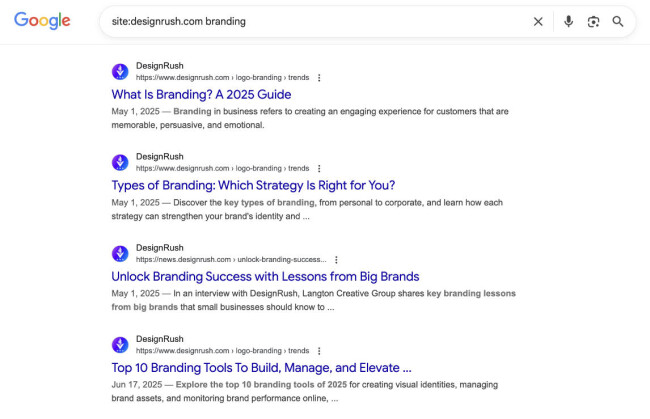Click DesignRush favicon of first result
Screen dimensions: 650x419
(x=120, y=71)
